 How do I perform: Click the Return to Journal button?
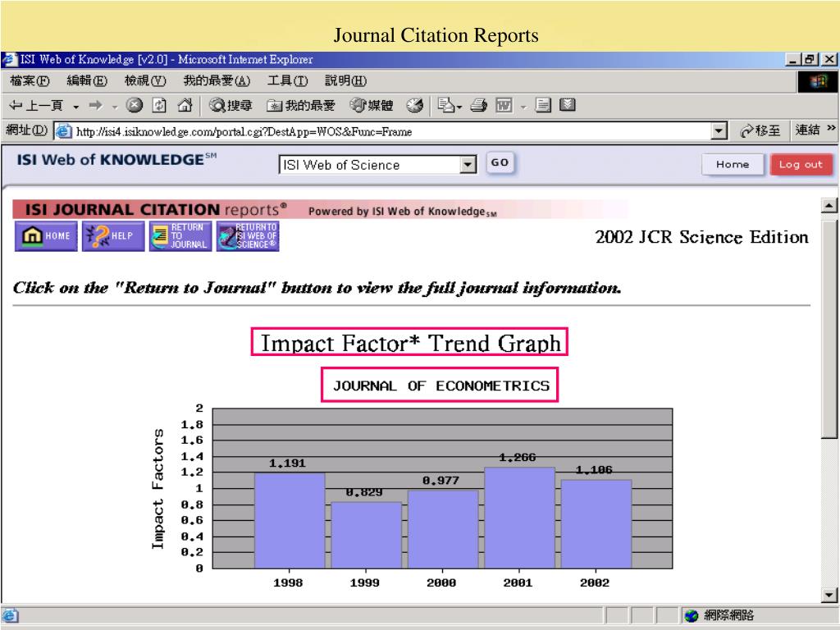point(180,235)
